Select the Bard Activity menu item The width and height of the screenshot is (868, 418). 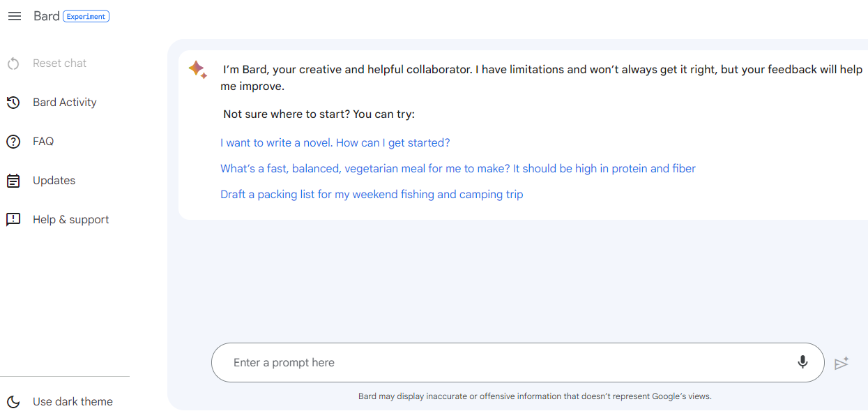click(65, 103)
